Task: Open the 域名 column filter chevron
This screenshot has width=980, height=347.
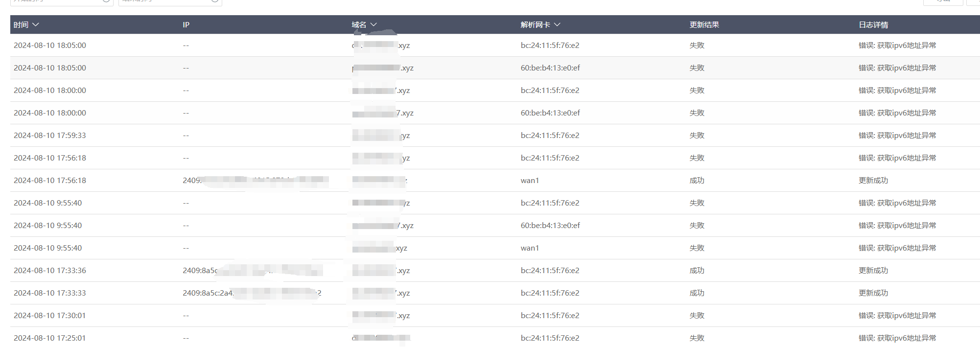Action: pos(373,24)
